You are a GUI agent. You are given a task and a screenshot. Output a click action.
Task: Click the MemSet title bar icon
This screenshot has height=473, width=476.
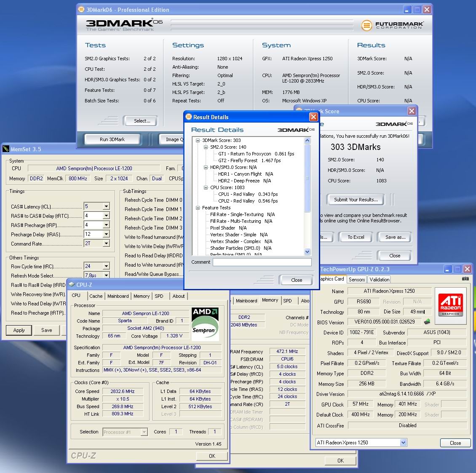pyautogui.click(x=6, y=149)
